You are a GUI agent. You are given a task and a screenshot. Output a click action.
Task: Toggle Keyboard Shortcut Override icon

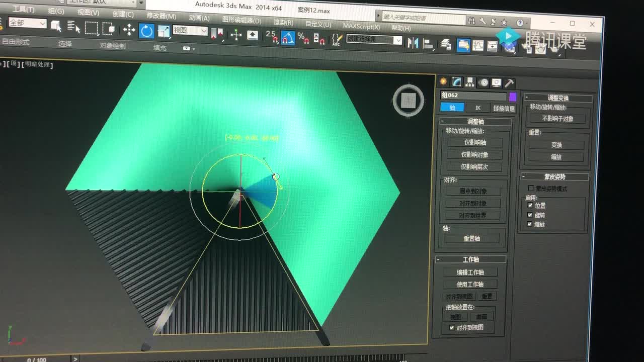pyautogui.click(x=252, y=35)
